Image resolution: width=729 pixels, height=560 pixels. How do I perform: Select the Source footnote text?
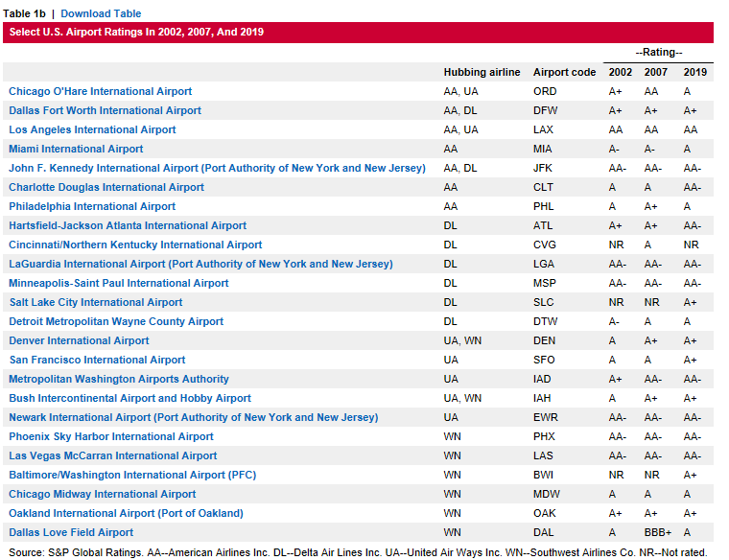click(x=358, y=552)
